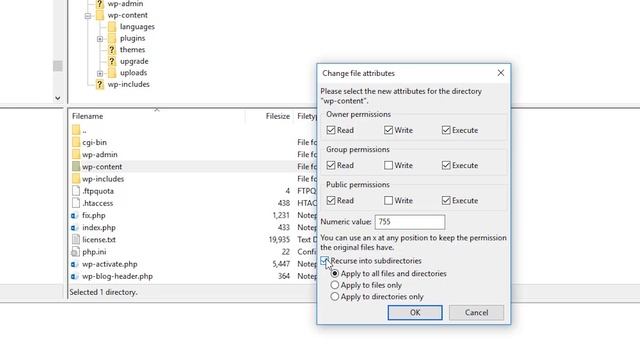Select wp-admin folder in tree
640x360 pixels.
(125, 4)
